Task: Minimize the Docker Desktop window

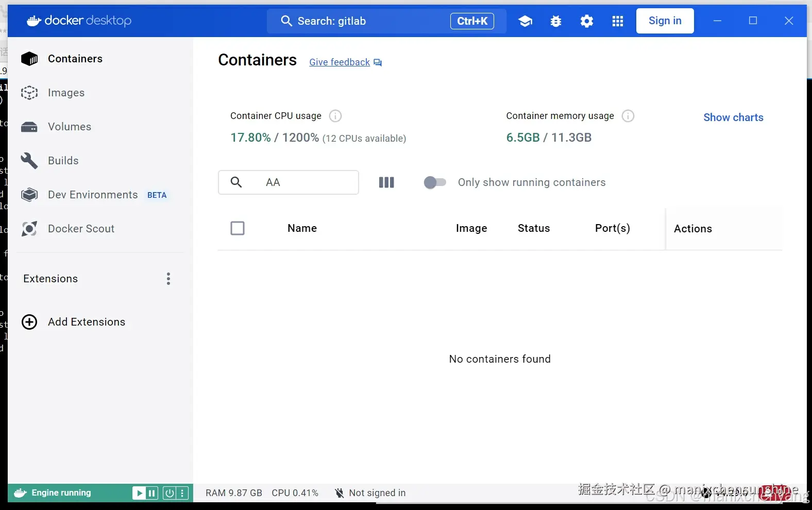Action: (717, 21)
